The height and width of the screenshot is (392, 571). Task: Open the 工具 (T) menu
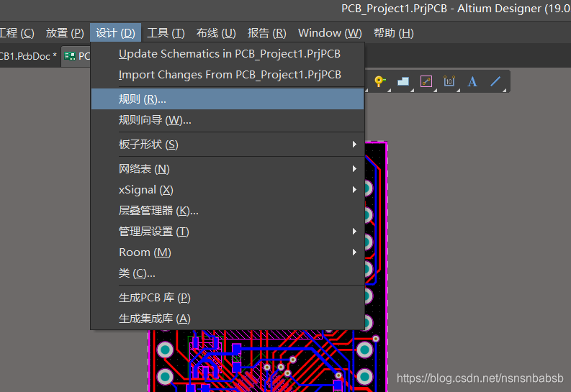166,33
